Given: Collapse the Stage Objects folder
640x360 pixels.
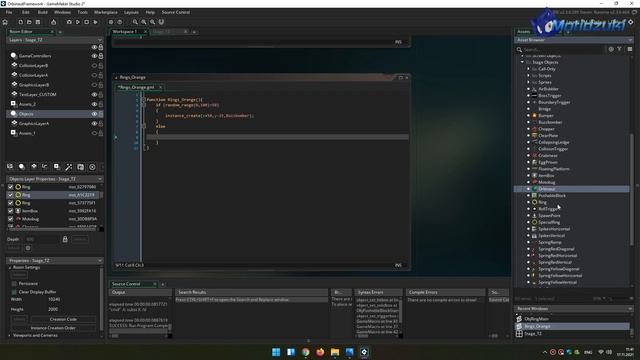Looking at the screenshot, I should point(522,62).
